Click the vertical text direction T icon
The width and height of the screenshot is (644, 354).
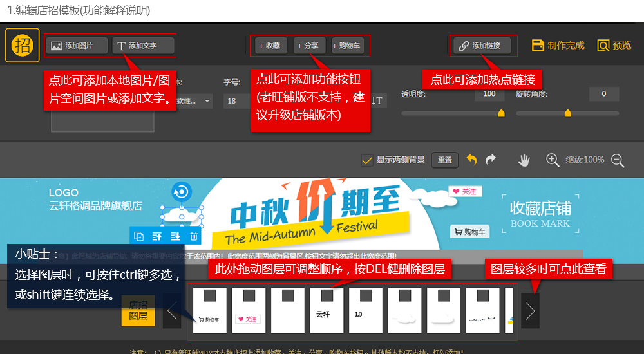tap(378, 101)
